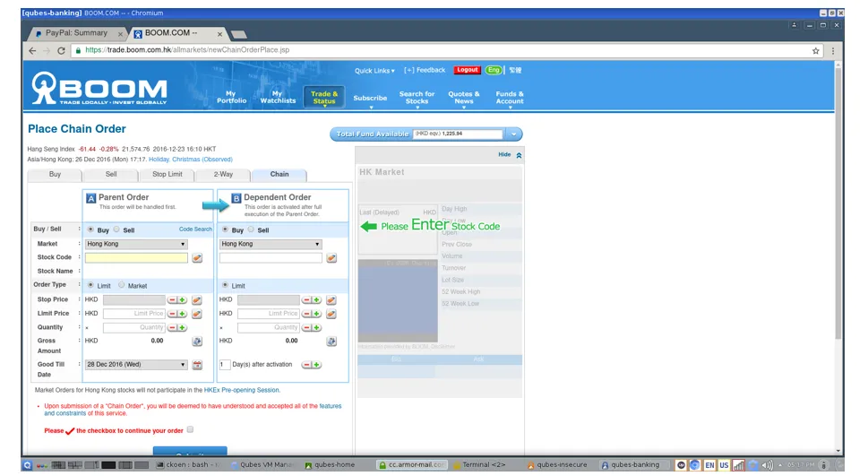Open the Subscribe menu
The height and width of the screenshot is (476, 868).
point(370,98)
